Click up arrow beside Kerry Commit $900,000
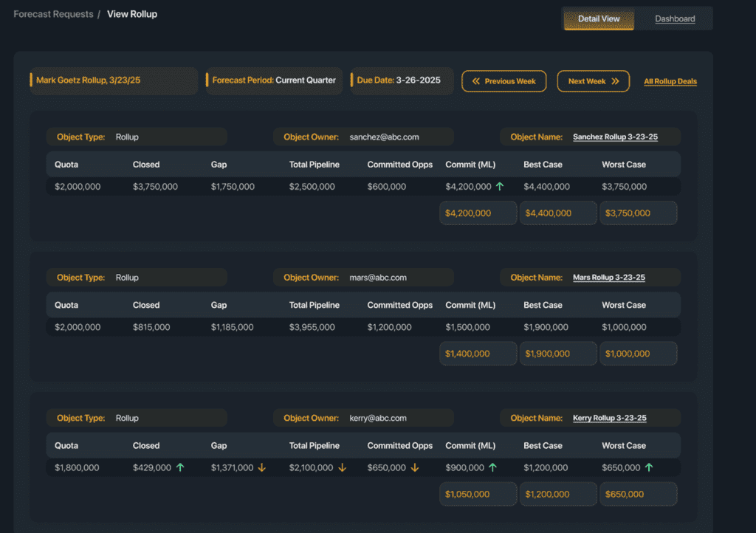 tap(493, 467)
